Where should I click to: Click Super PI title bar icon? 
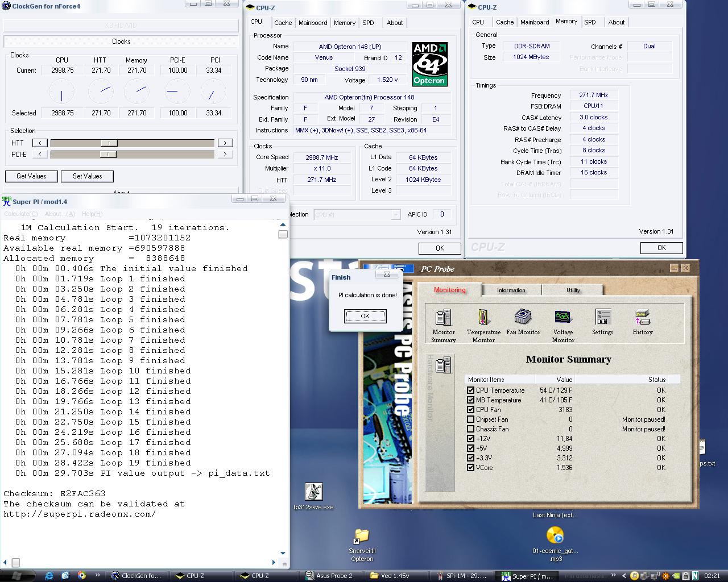7,201
